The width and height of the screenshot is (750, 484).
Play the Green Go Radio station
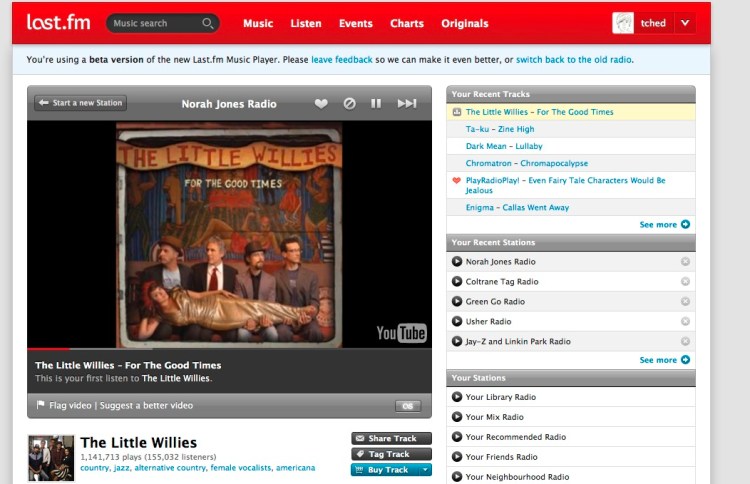[x=457, y=302]
